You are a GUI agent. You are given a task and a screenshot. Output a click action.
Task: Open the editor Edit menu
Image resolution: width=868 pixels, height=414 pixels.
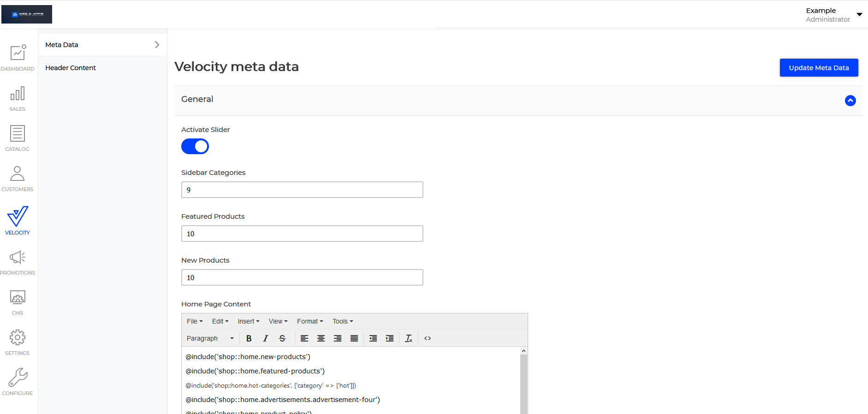(220, 321)
